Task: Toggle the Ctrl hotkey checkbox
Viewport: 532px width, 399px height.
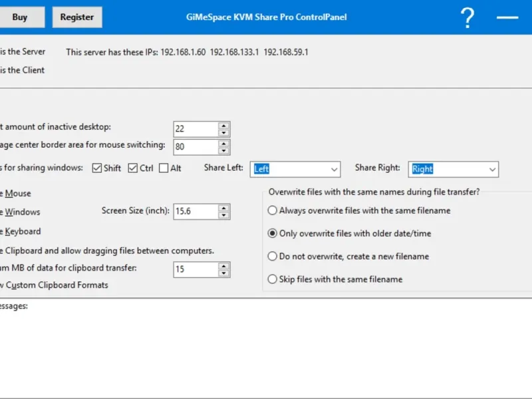Action: coord(132,168)
